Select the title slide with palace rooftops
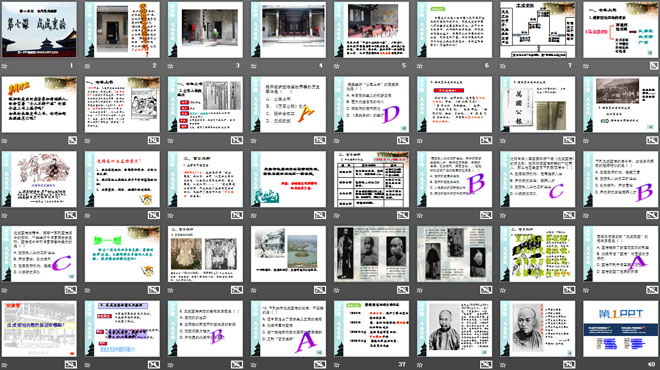 point(39,30)
